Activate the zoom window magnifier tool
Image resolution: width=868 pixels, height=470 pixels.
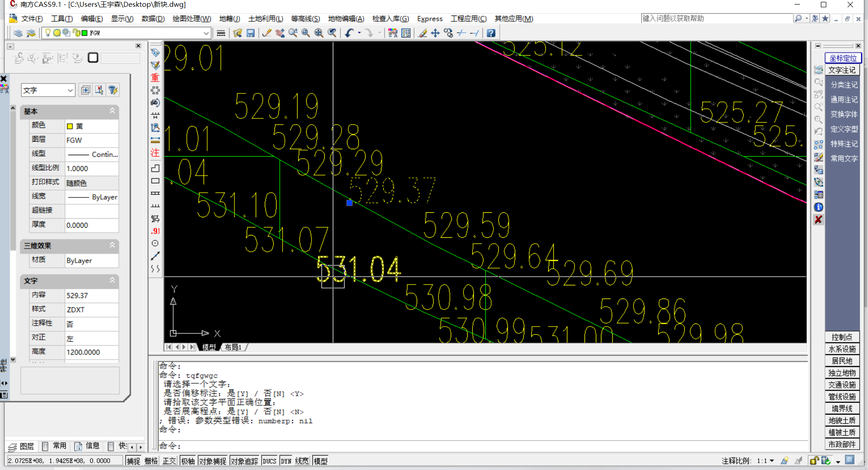click(x=306, y=33)
